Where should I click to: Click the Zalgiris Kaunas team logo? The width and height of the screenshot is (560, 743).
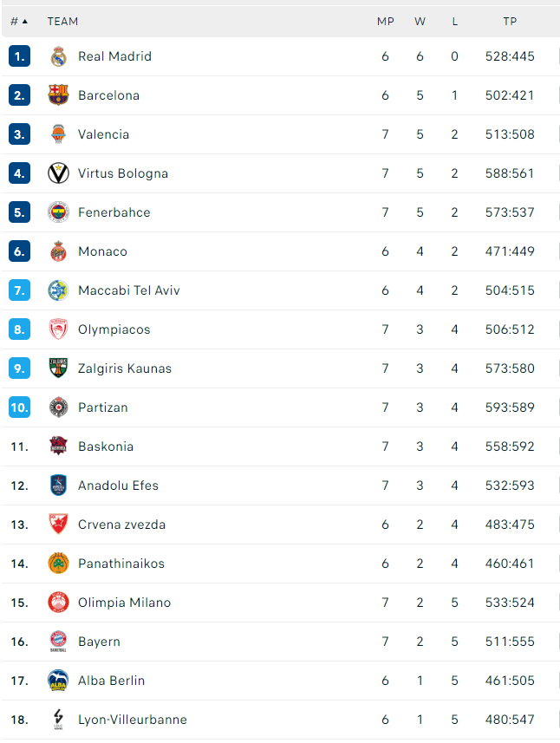58,368
